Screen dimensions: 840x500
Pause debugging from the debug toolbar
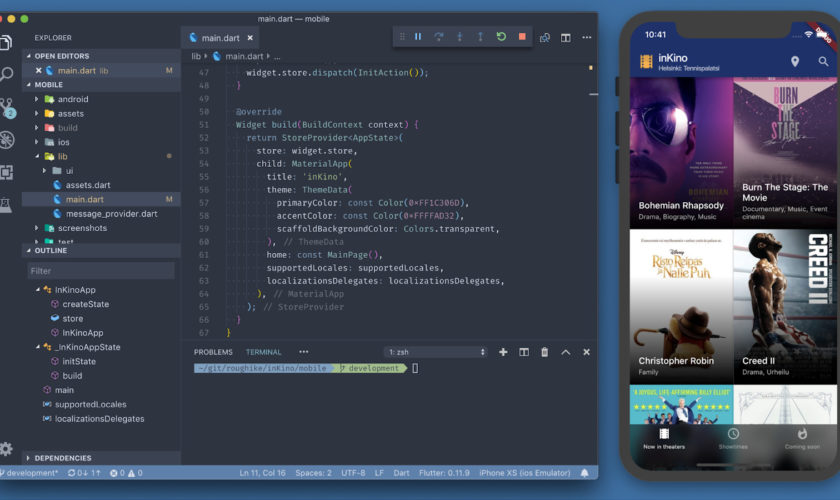pyautogui.click(x=418, y=37)
